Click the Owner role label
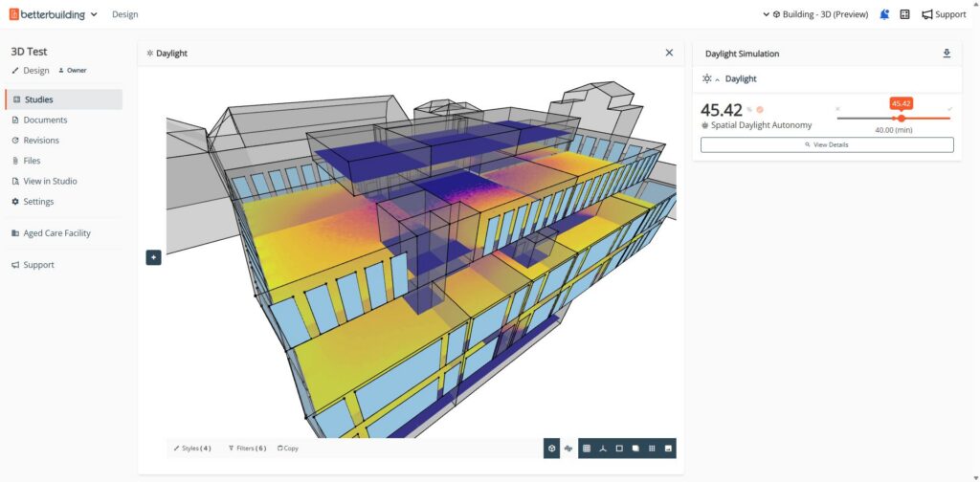Viewport: 980px width, 482px height. coord(73,71)
